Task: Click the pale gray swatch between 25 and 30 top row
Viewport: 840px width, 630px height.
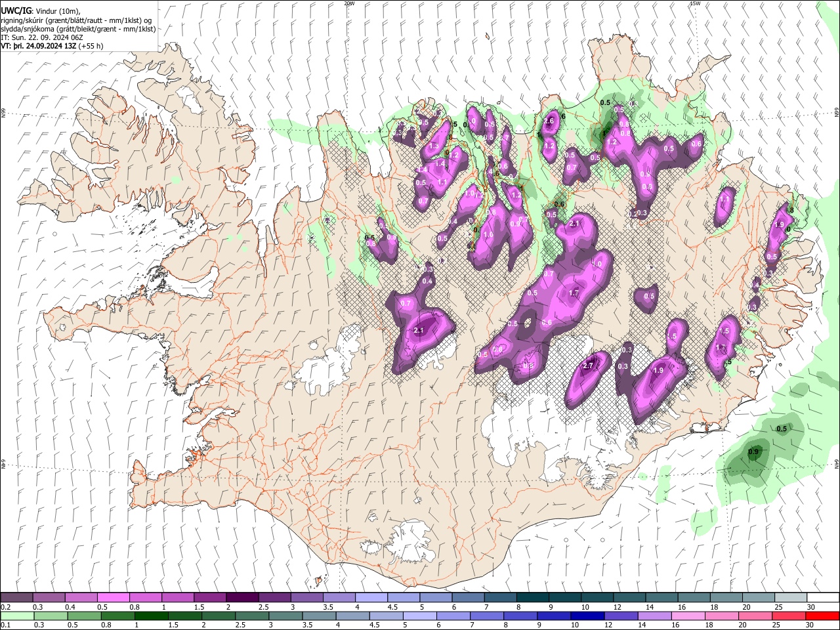Action: (791, 597)
